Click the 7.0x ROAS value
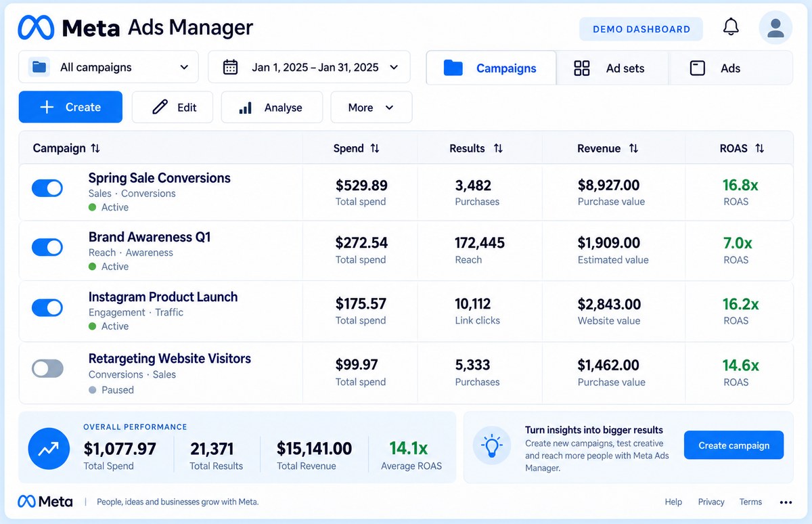812x524 pixels. [737, 242]
